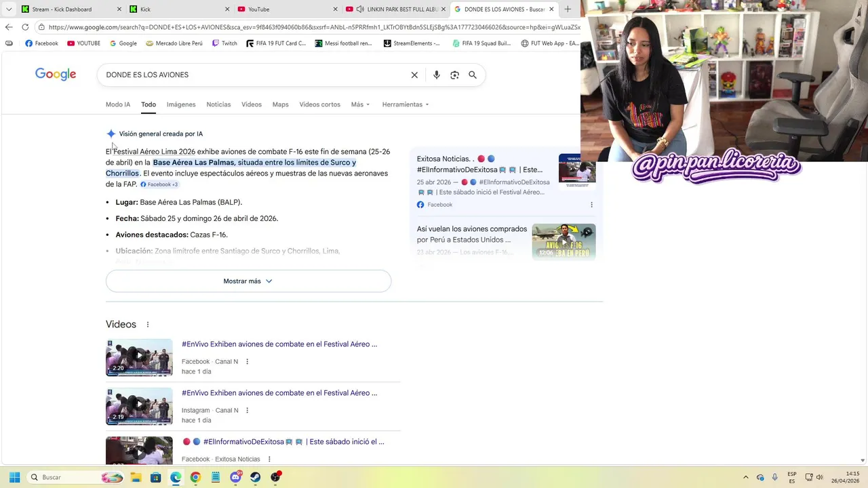Open the Facebook Canal N #EnVivo video link

[x=279, y=344]
